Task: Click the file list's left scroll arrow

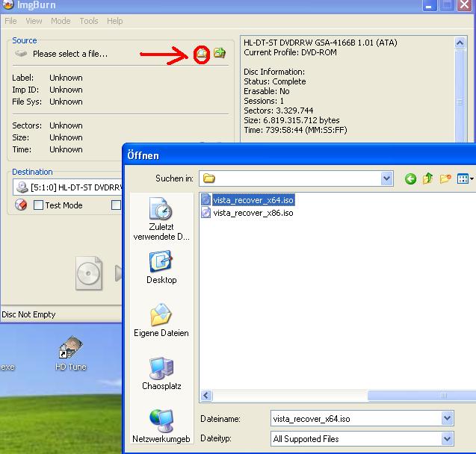Action: (x=206, y=396)
